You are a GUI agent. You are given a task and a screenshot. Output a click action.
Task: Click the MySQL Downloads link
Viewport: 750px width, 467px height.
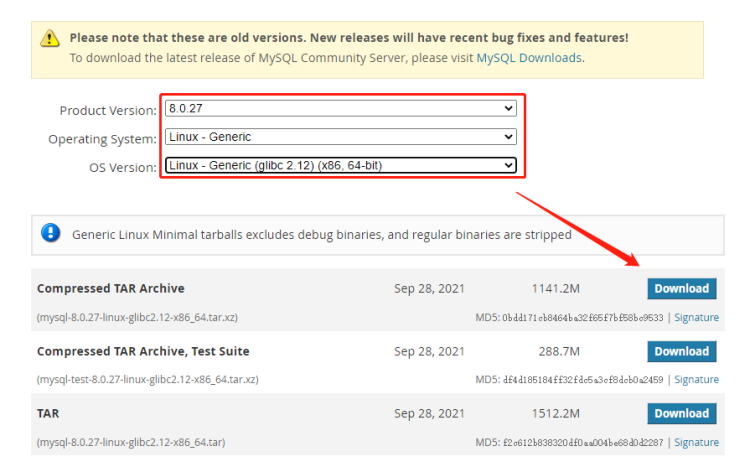click(529, 58)
